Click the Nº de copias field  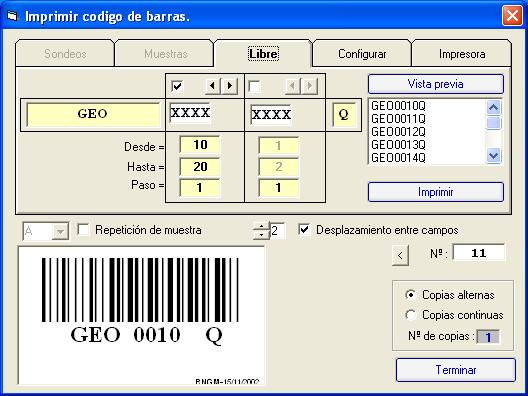coord(488,337)
